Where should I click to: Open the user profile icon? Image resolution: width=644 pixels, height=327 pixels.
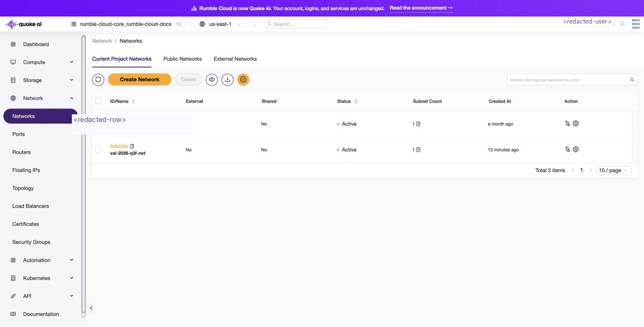[622, 24]
